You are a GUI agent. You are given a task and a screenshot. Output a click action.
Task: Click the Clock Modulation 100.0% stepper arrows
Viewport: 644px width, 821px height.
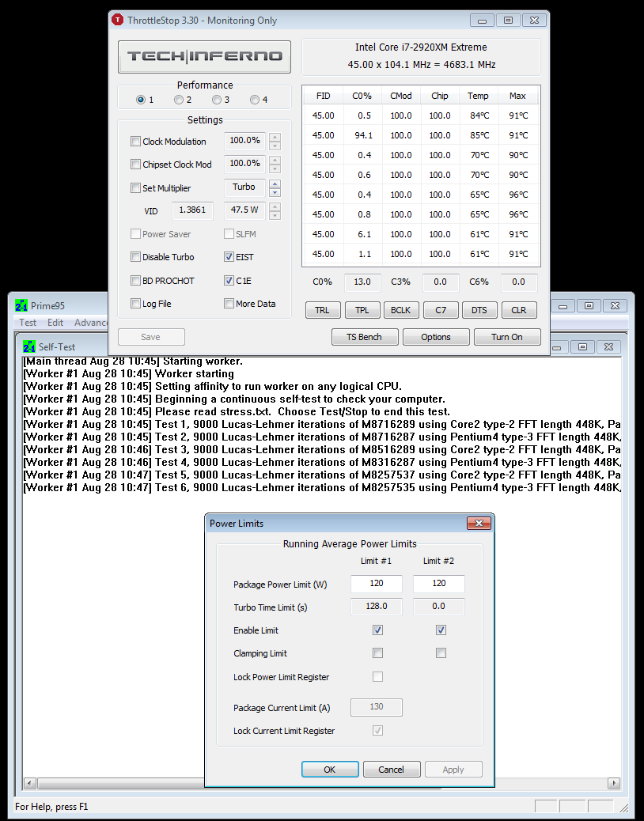click(x=275, y=142)
